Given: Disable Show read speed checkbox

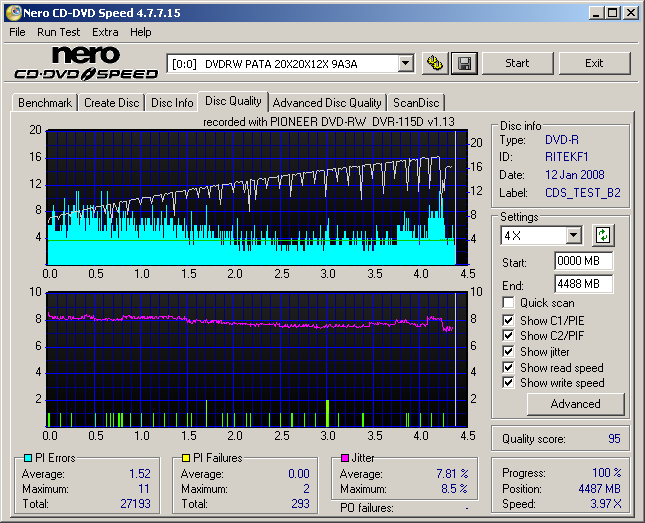Looking at the screenshot, I should (508, 367).
